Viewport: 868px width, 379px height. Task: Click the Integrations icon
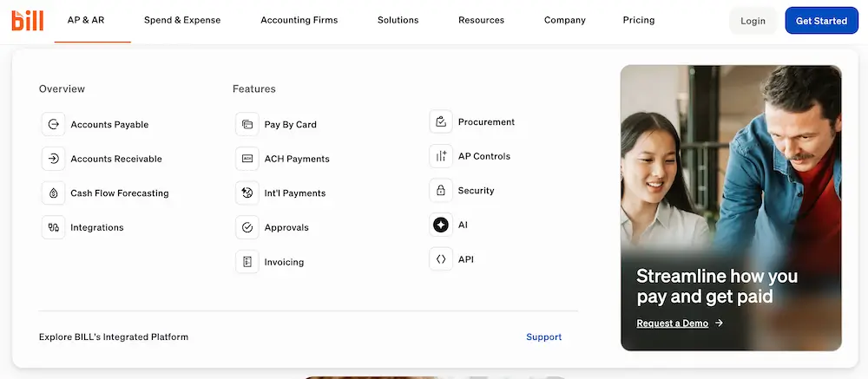click(53, 227)
